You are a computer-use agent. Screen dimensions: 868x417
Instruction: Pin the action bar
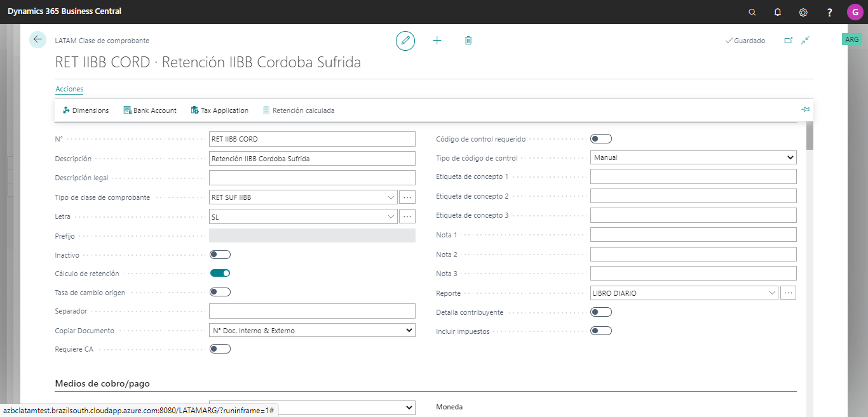pyautogui.click(x=805, y=110)
